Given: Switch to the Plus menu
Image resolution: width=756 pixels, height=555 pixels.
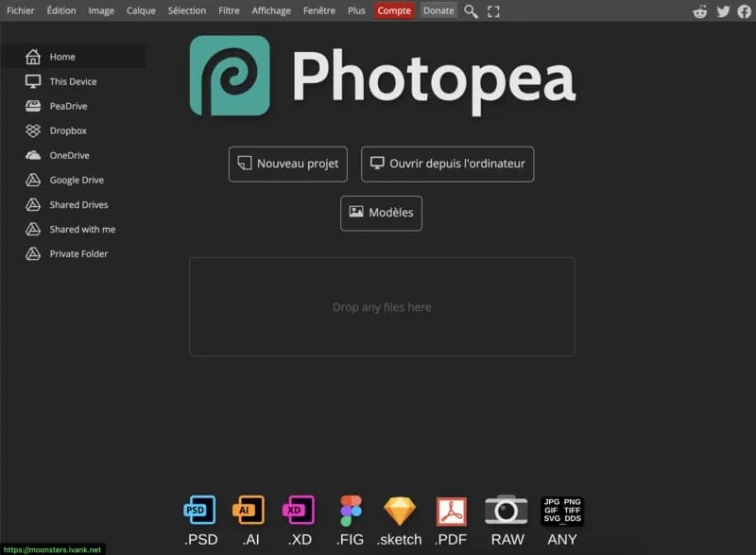Looking at the screenshot, I should point(356,10).
